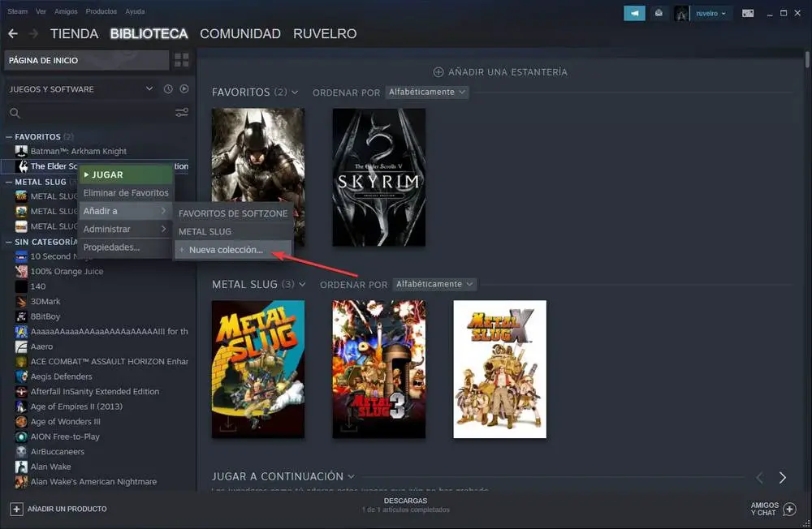The image size is (812, 529).
Task: Go to the TIENDA tab
Action: click(x=74, y=33)
